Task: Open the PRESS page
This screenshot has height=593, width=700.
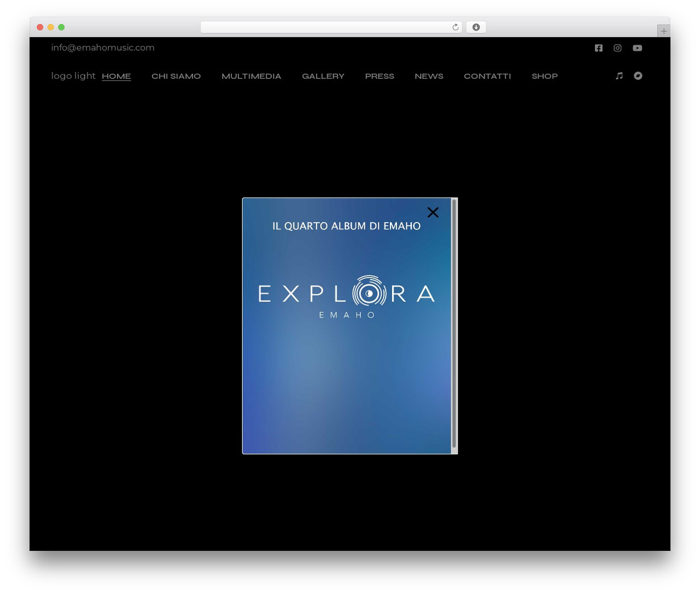Action: [380, 76]
